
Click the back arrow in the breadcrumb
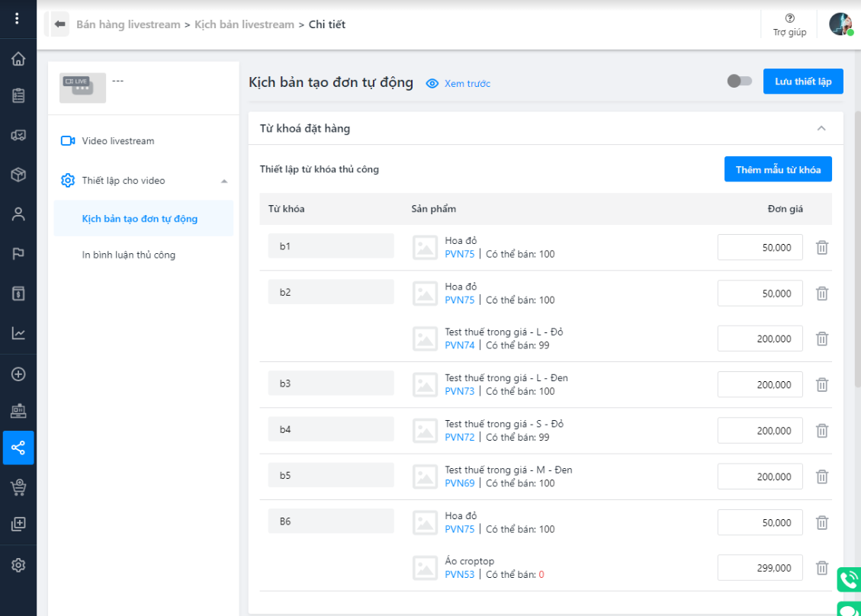(x=59, y=24)
